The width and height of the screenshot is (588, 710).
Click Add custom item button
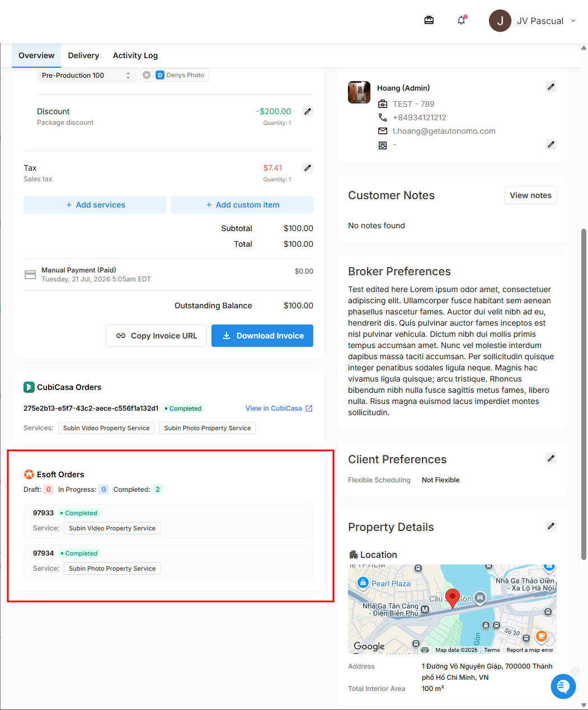tap(242, 205)
